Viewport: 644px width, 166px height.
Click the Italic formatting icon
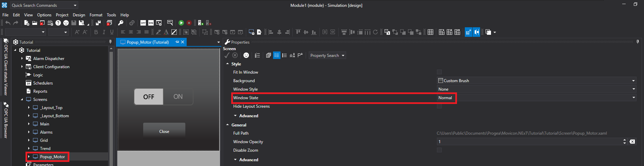104,32
